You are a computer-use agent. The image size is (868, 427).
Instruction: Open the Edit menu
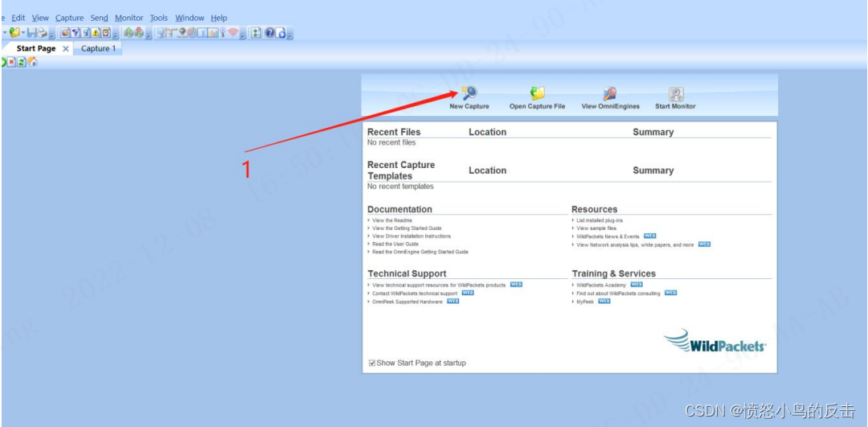18,18
